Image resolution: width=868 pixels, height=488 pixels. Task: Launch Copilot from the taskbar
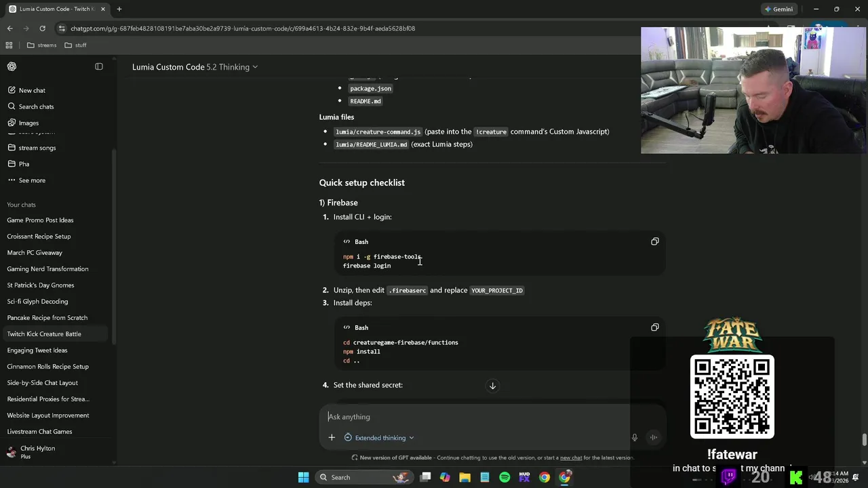pos(445,477)
